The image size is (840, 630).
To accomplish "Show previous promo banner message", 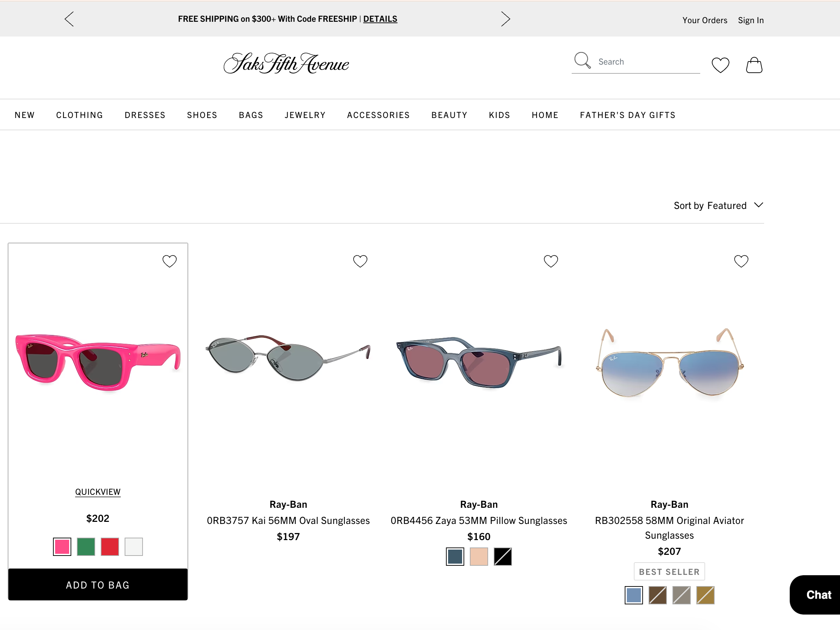I will 69,19.
